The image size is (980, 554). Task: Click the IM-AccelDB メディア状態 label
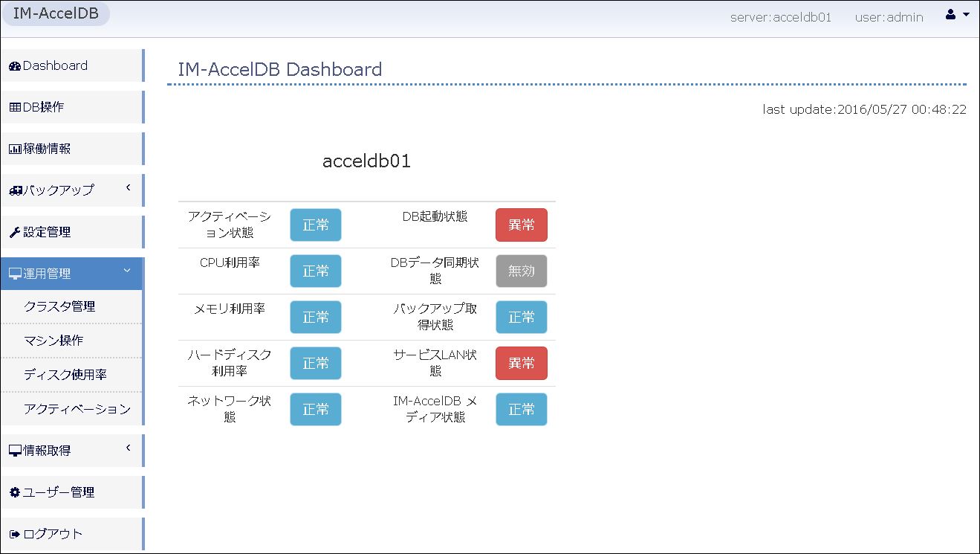(x=435, y=409)
